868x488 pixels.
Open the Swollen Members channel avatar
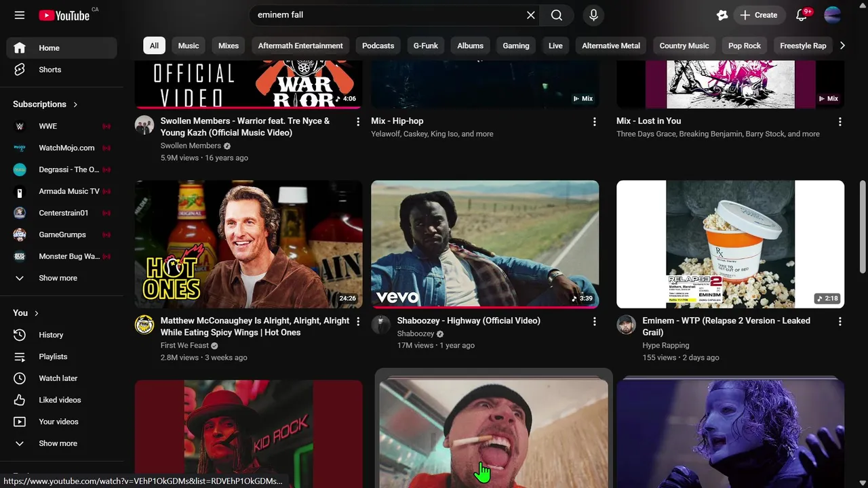coord(144,125)
